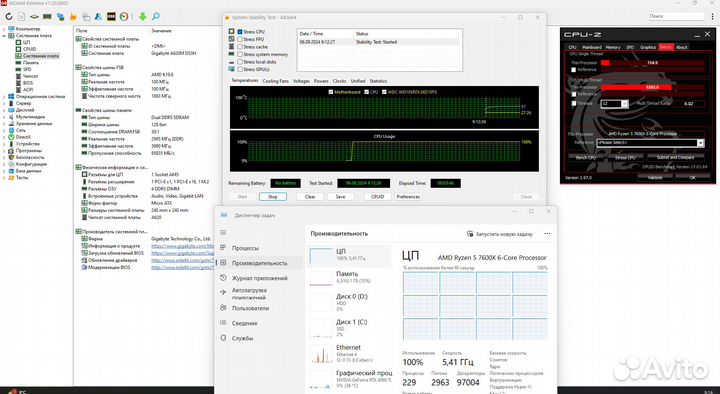
Task: Open the AIDA64 report page icon
Action: coord(22,17)
